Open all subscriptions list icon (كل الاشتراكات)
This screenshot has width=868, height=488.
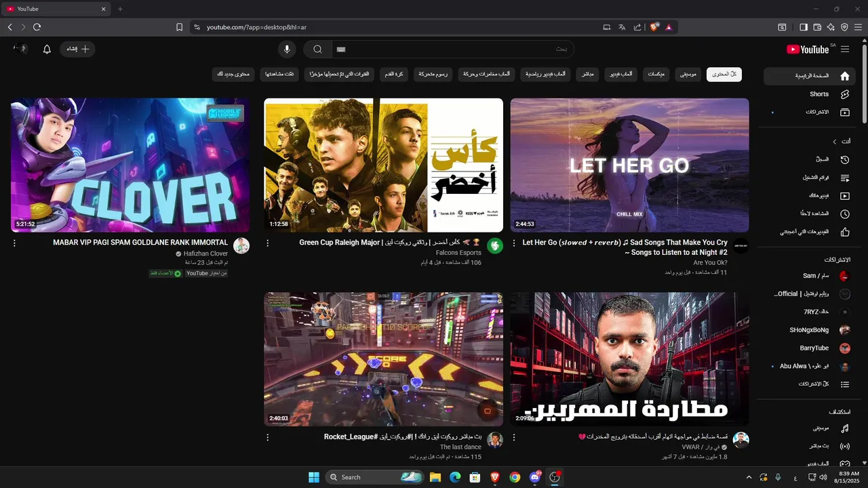coord(845,384)
